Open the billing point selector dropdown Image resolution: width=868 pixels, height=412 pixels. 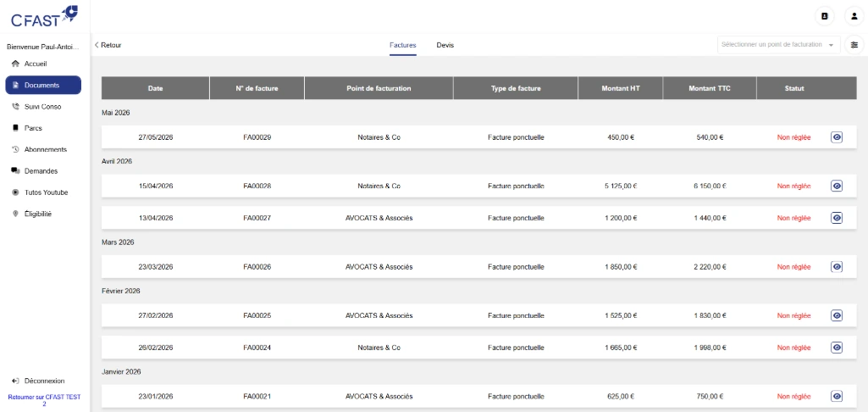[778, 44]
